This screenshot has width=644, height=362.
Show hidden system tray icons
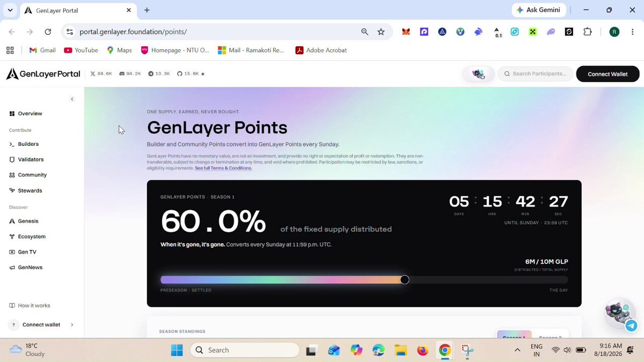coord(517,350)
